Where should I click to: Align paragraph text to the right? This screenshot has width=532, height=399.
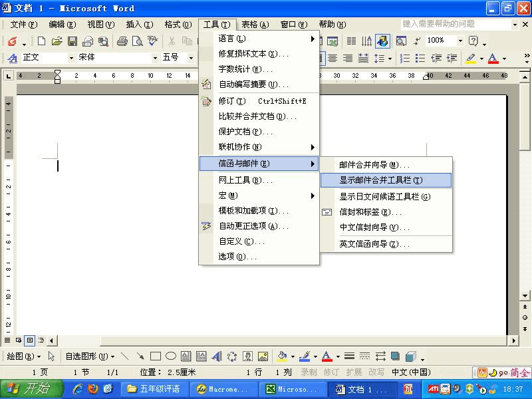point(347,59)
